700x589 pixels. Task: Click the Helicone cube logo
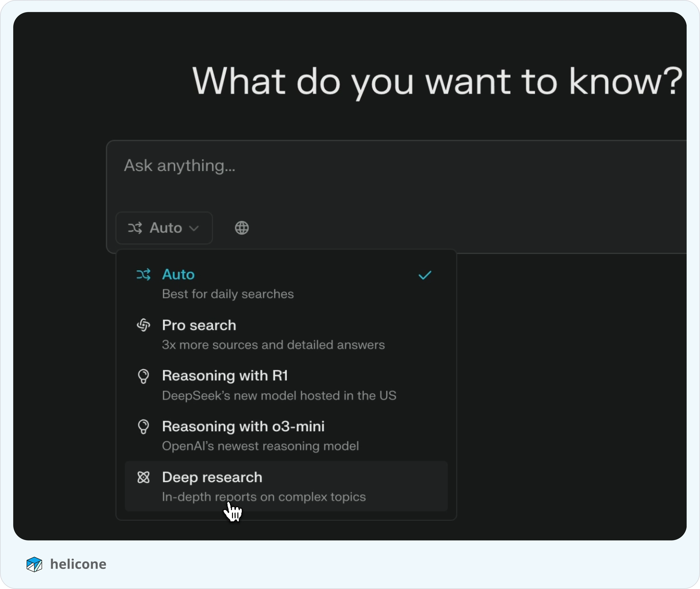point(34,564)
